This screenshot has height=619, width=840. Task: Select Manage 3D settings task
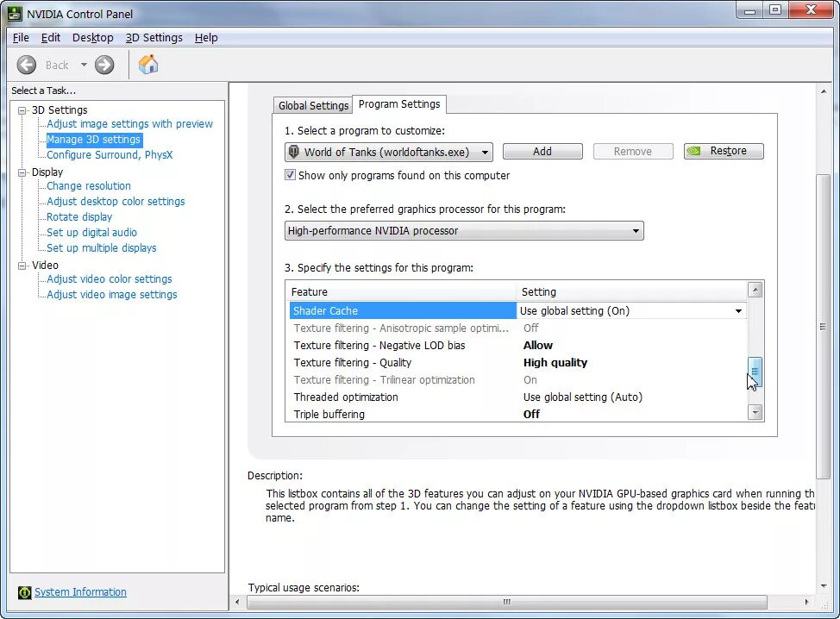tap(94, 139)
